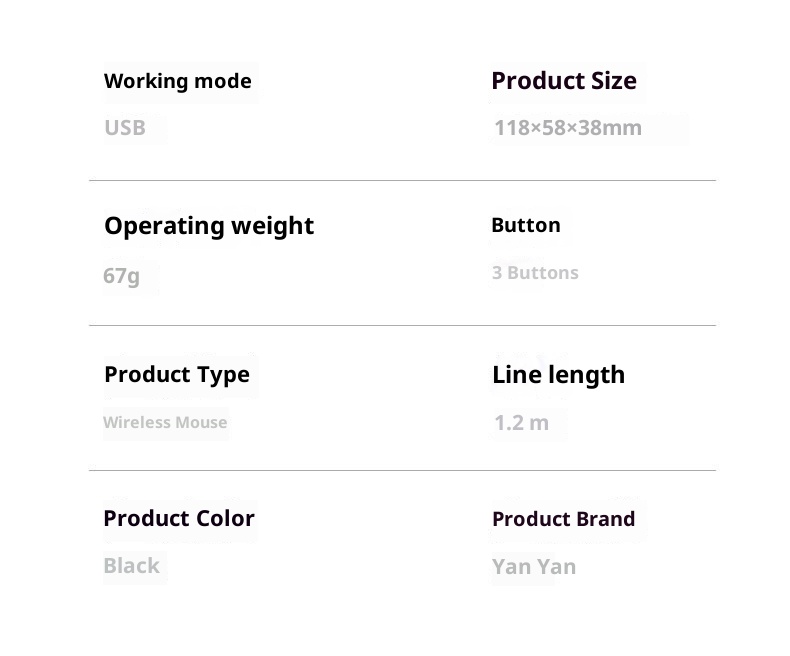Click the word Mouse under Product Type
Screen dimensions: 790x656
click(202, 423)
